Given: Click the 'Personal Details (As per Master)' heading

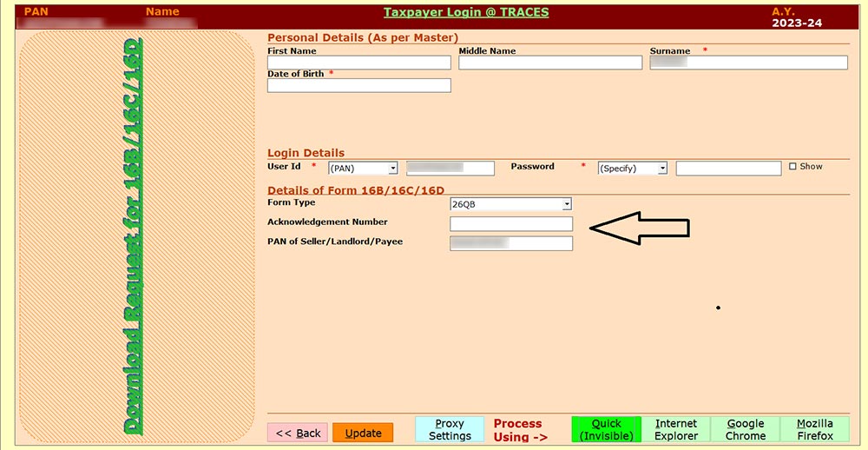Looking at the screenshot, I should pyautogui.click(x=363, y=37).
